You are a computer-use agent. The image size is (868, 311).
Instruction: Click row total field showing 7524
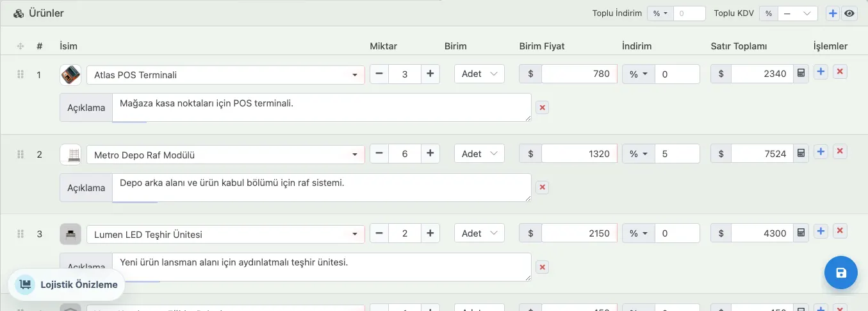pyautogui.click(x=762, y=153)
